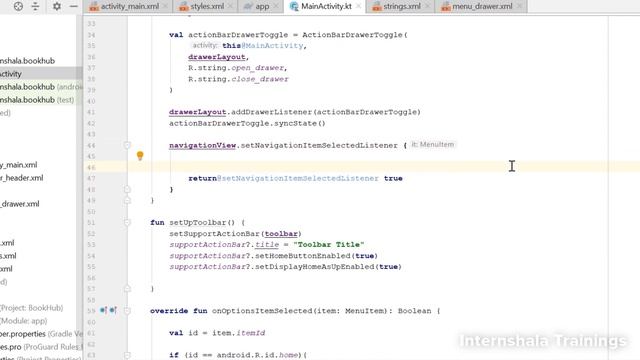Switch to the strings.xml tab
Screen dimensions: 640x360
click(402, 6)
